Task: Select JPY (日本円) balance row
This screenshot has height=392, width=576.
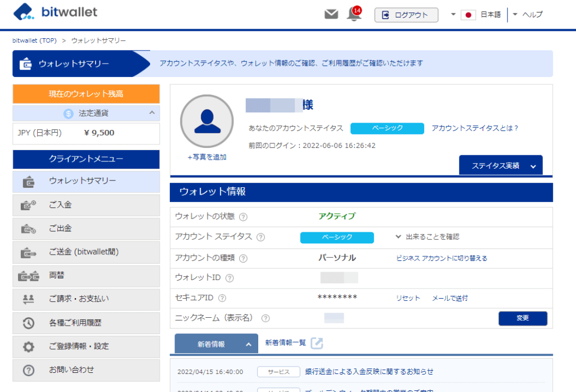Action: pos(86,133)
